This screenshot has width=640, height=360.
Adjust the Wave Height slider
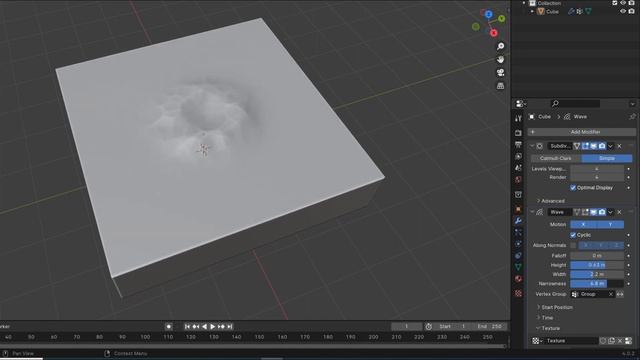(597, 265)
